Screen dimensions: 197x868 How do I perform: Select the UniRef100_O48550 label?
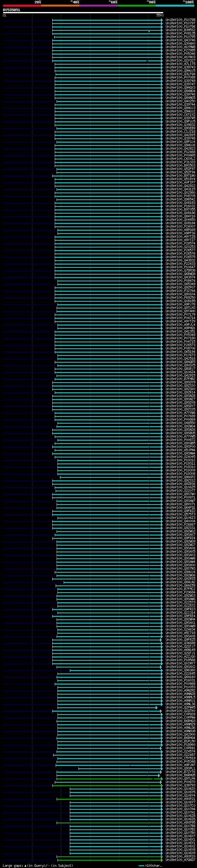point(180,423)
